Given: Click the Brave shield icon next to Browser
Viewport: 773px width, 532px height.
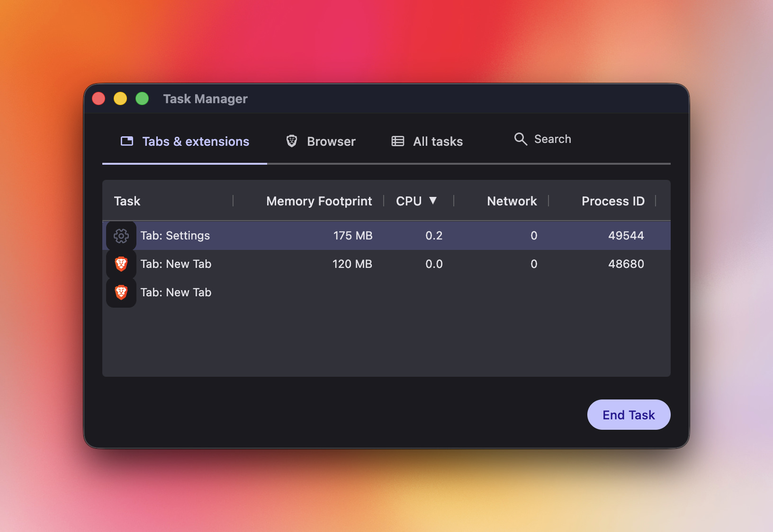Looking at the screenshot, I should point(291,141).
